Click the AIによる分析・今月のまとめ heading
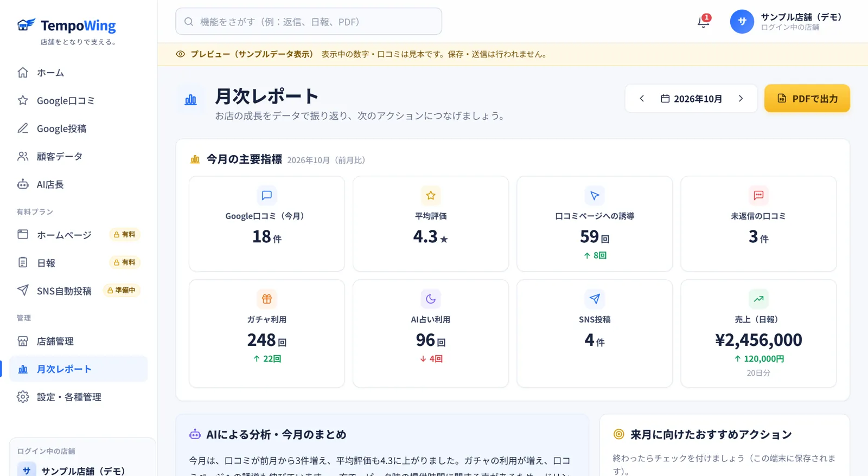The width and height of the screenshot is (868, 476). tap(276, 435)
